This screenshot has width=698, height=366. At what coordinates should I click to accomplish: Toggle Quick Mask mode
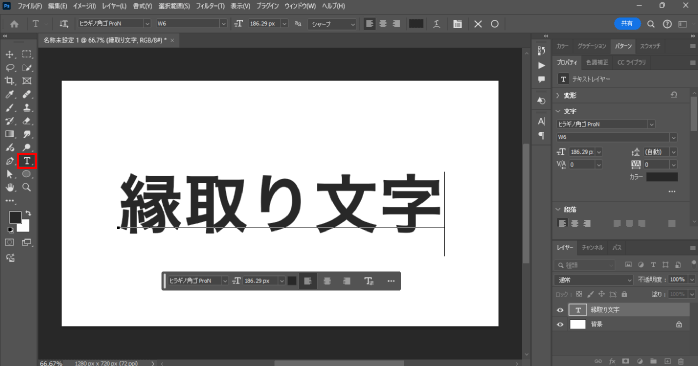(9, 243)
